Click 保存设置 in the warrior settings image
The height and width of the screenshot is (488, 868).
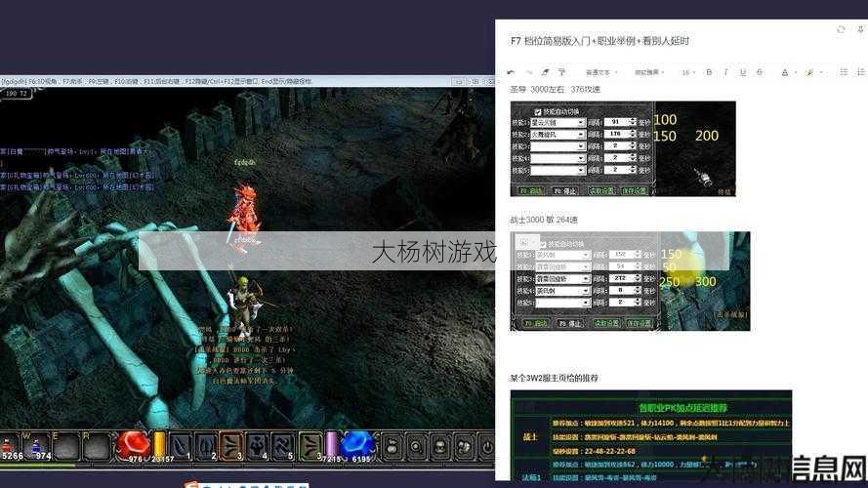(x=639, y=323)
